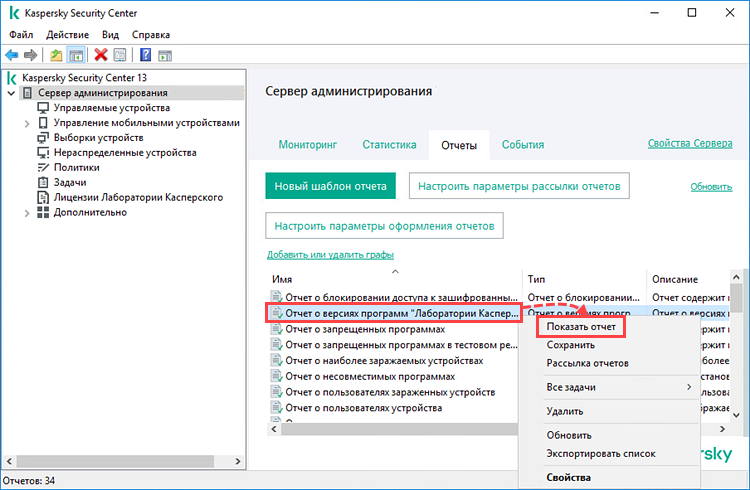This screenshot has width=750, height=490.
Task: Click scroll-down arrow of report list scrollbar
Action: point(736,415)
